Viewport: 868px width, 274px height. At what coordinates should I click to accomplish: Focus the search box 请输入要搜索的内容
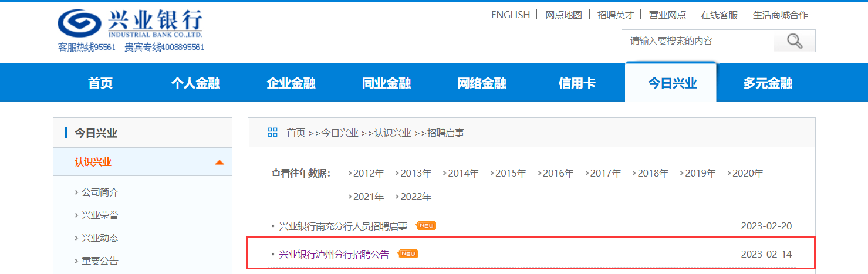[698, 41]
